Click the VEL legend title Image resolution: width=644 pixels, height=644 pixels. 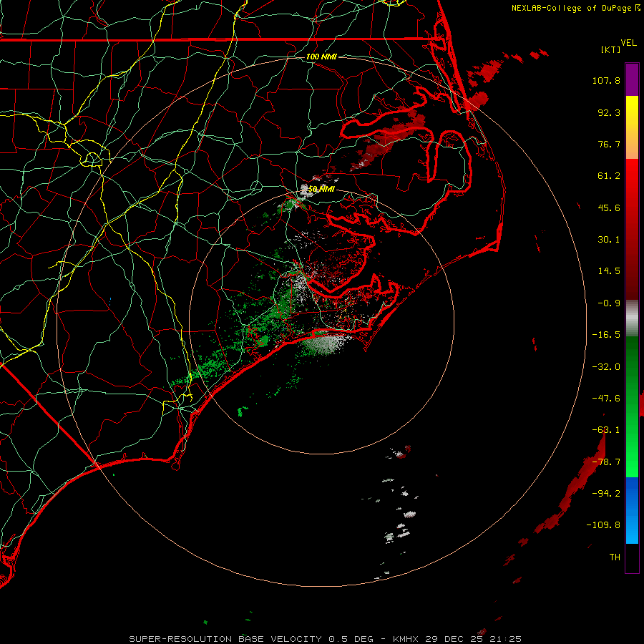[628, 43]
